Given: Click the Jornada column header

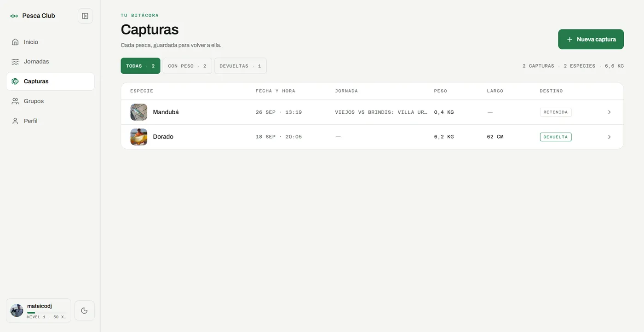Looking at the screenshot, I should [346, 91].
